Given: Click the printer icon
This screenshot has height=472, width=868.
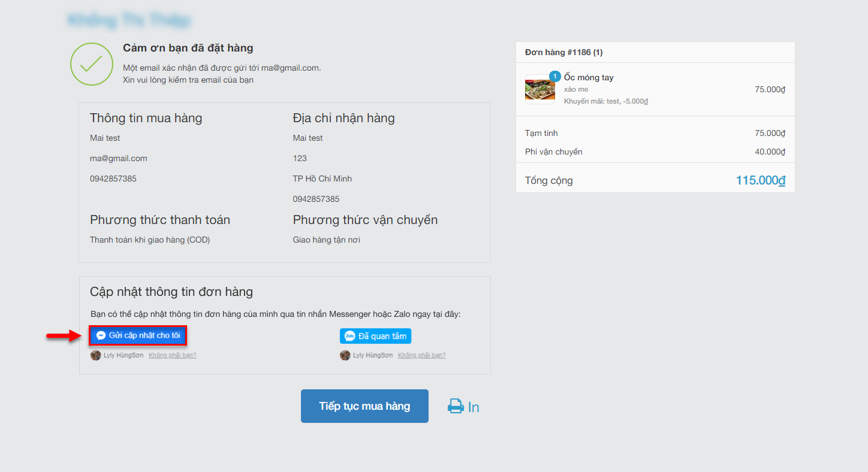Looking at the screenshot, I should pyautogui.click(x=456, y=407).
